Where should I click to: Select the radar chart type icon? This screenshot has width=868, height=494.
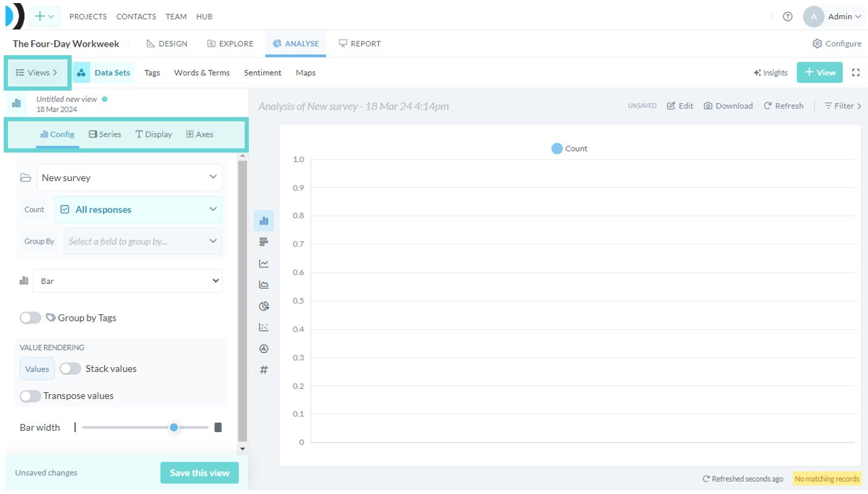coord(264,349)
